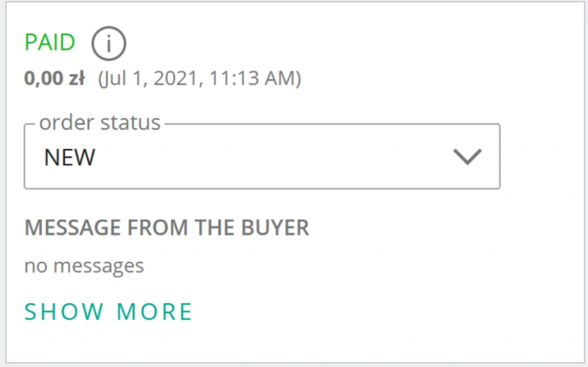Click the info icon next to PAID
The width and height of the screenshot is (588, 367).
pyautogui.click(x=108, y=43)
